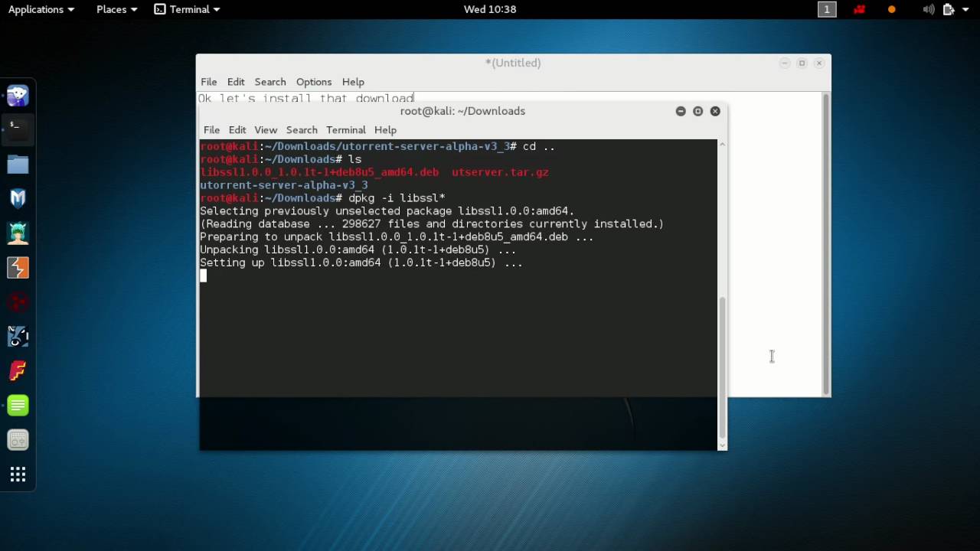This screenshot has height=551, width=980.
Task: Open the volume icon in top bar
Action: coord(929,9)
